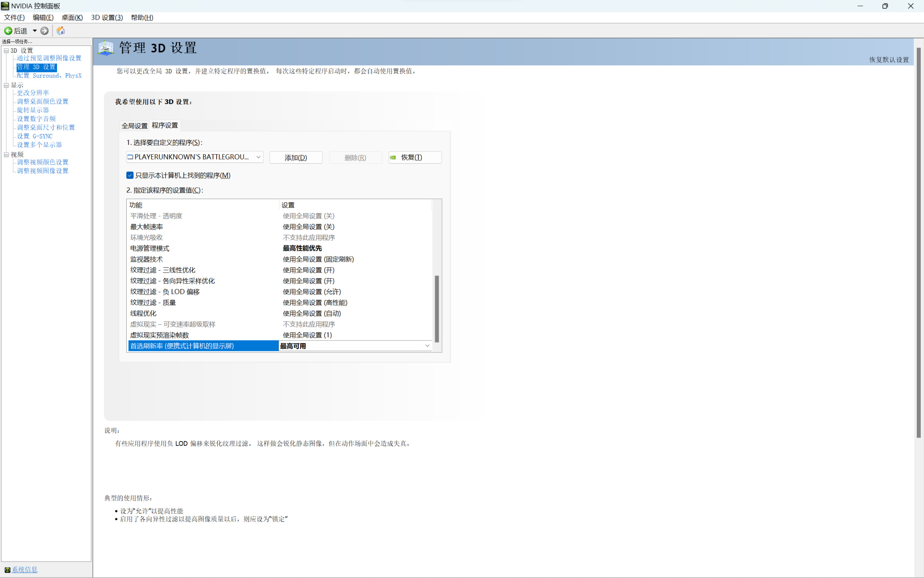Click the 使用全局设置 (固定刷新) value
924x578 pixels.
(318, 259)
